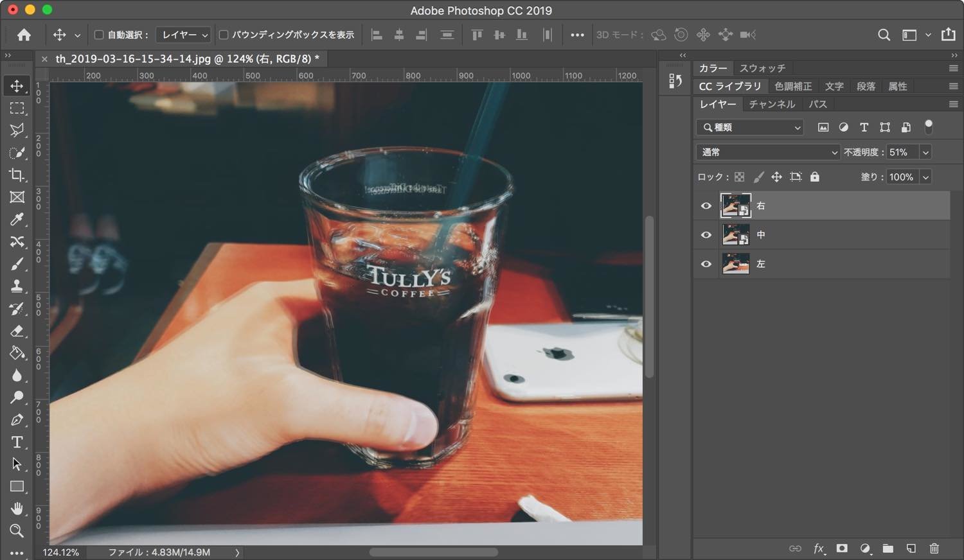
Task: Select the Quick Selection tool
Action: coord(17,153)
